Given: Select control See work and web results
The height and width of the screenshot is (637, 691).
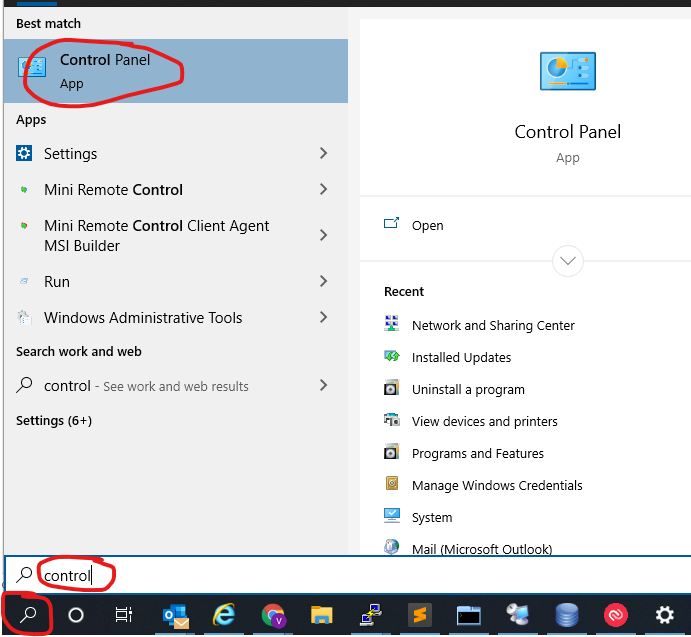Looking at the screenshot, I should point(175,386).
